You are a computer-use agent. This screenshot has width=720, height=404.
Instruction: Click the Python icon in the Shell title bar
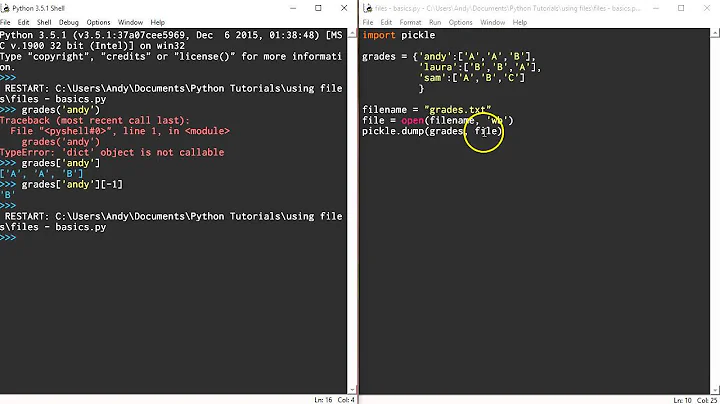pos(7,7)
